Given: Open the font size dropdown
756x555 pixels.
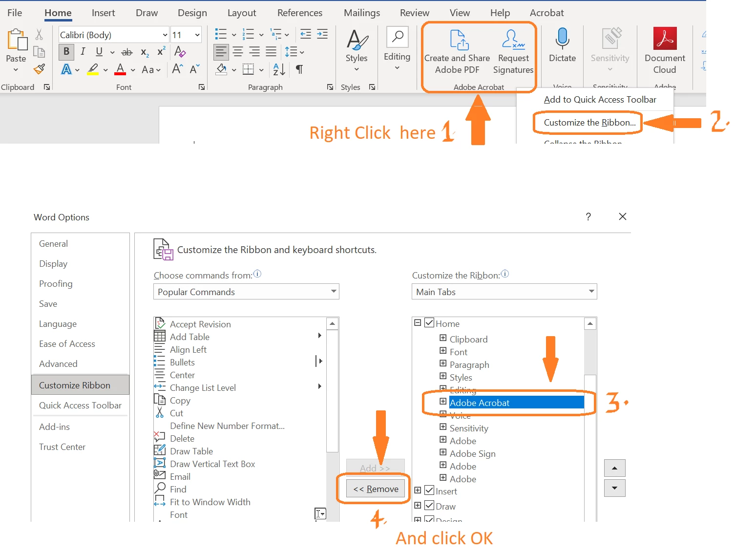Looking at the screenshot, I should [x=197, y=35].
